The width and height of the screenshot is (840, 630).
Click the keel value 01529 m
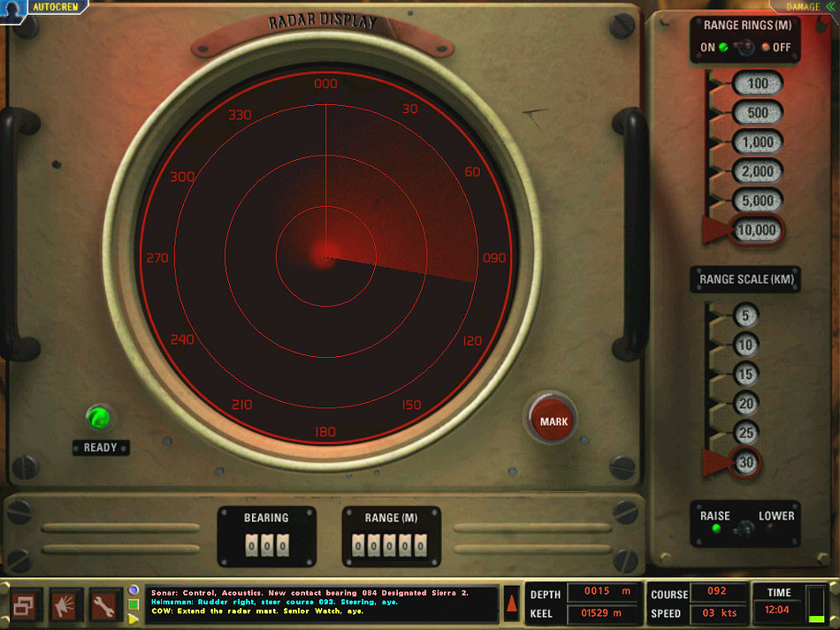tap(602, 613)
